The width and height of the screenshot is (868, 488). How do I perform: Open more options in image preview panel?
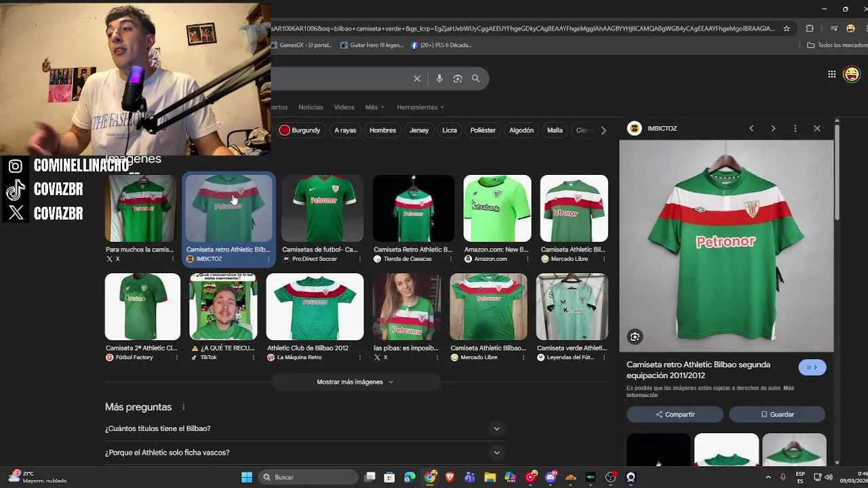[795, 128]
